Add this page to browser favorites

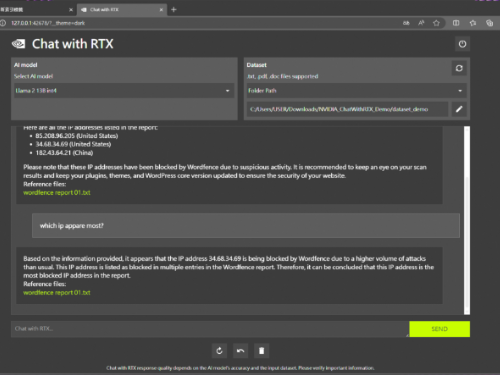(436, 23)
